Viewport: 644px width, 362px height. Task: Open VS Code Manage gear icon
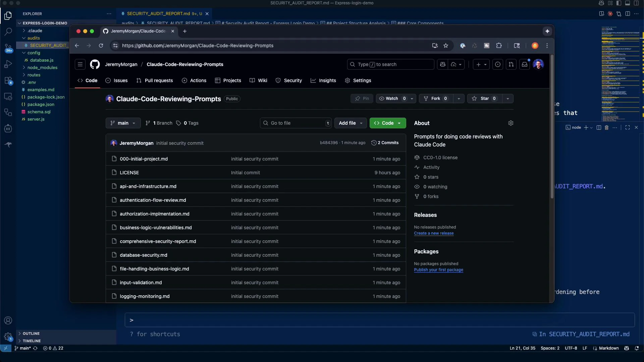(8, 337)
